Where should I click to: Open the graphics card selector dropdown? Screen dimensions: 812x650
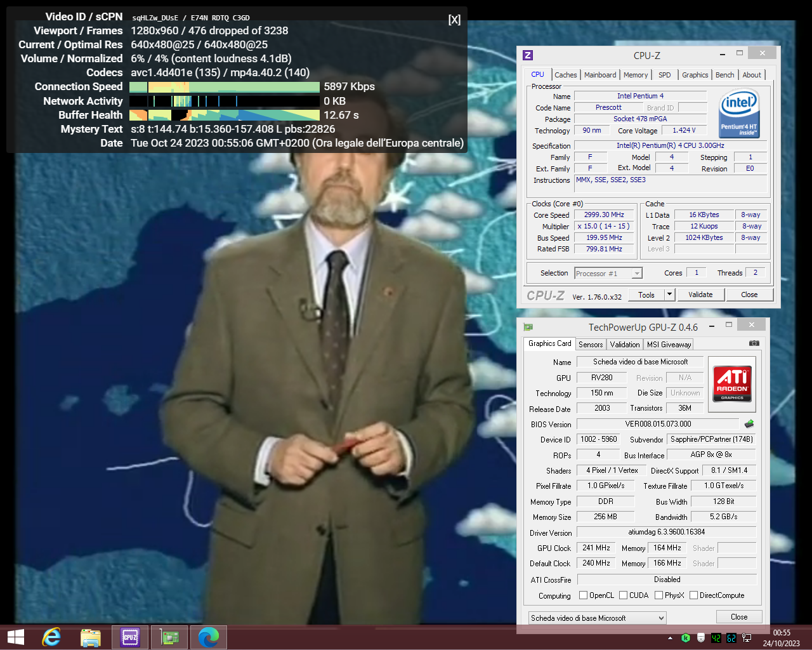[598, 618]
